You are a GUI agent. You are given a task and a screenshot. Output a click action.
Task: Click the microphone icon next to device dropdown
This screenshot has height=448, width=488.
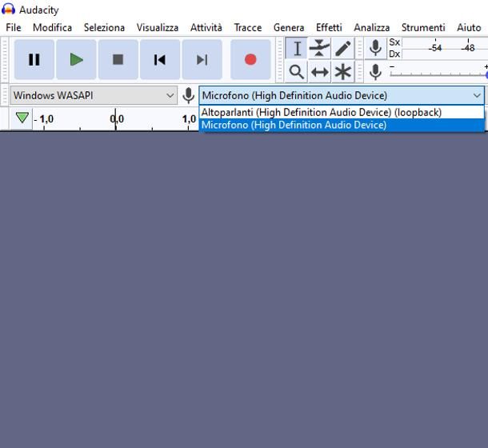pos(188,95)
